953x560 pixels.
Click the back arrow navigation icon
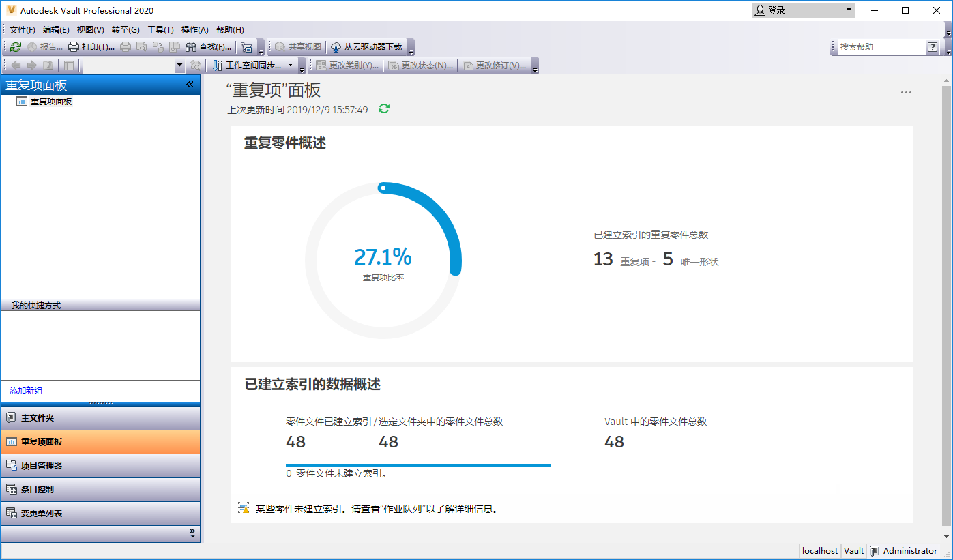click(x=16, y=65)
